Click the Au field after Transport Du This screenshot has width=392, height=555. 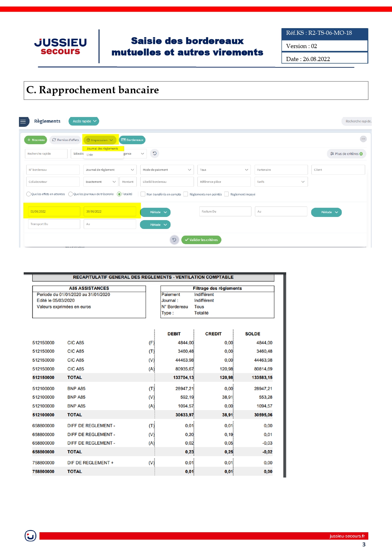(110, 224)
